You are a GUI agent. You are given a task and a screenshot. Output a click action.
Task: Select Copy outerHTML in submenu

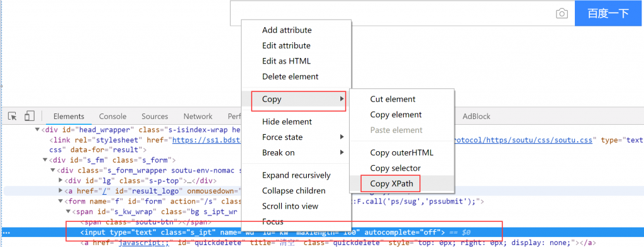(402, 152)
